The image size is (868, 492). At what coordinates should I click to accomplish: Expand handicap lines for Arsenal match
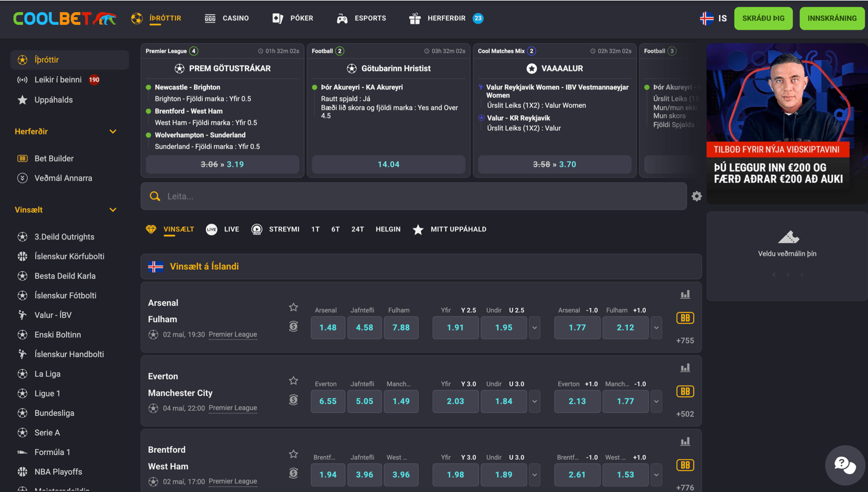pyautogui.click(x=656, y=328)
